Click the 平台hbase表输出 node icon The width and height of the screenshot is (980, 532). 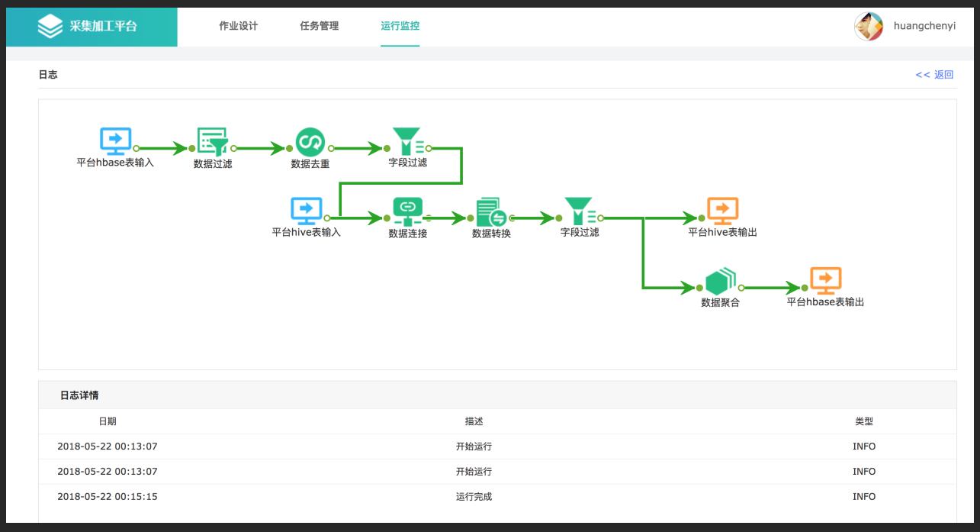(825, 281)
